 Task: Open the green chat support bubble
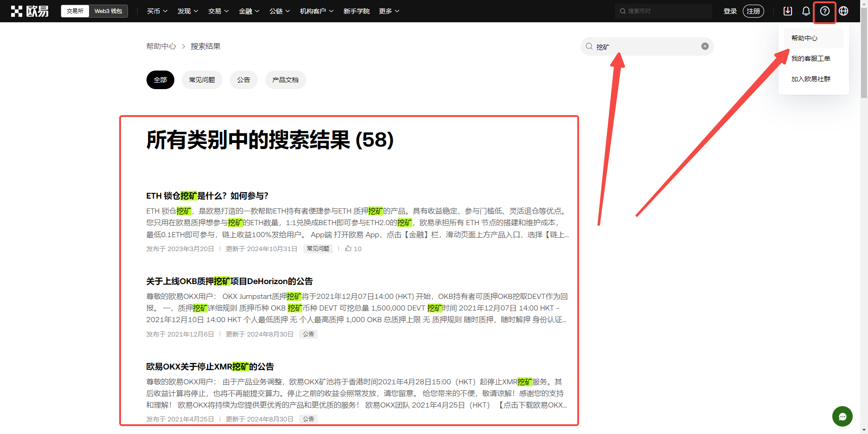[x=842, y=416]
